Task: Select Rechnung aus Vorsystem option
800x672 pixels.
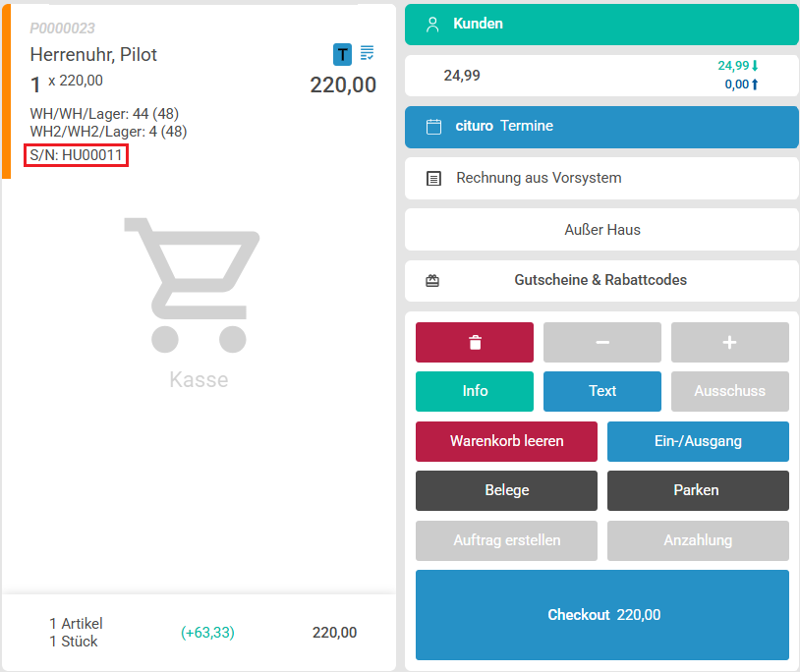Action: pos(601,179)
